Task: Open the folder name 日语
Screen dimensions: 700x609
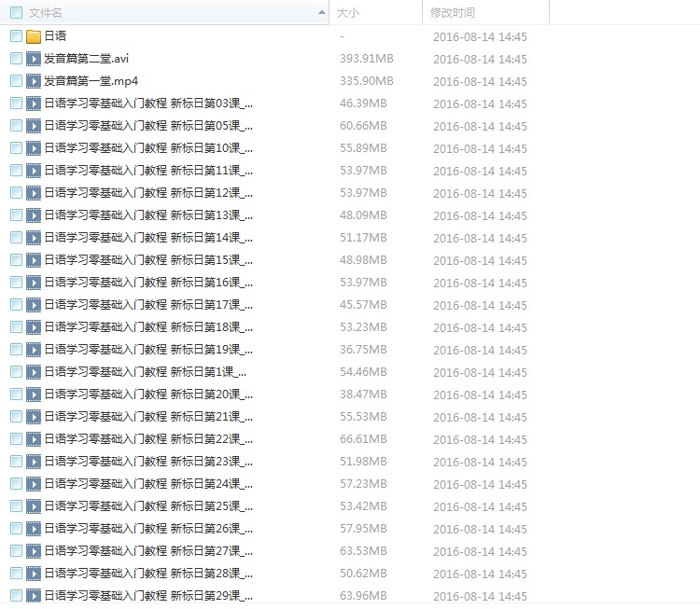Action: point(55,36)
